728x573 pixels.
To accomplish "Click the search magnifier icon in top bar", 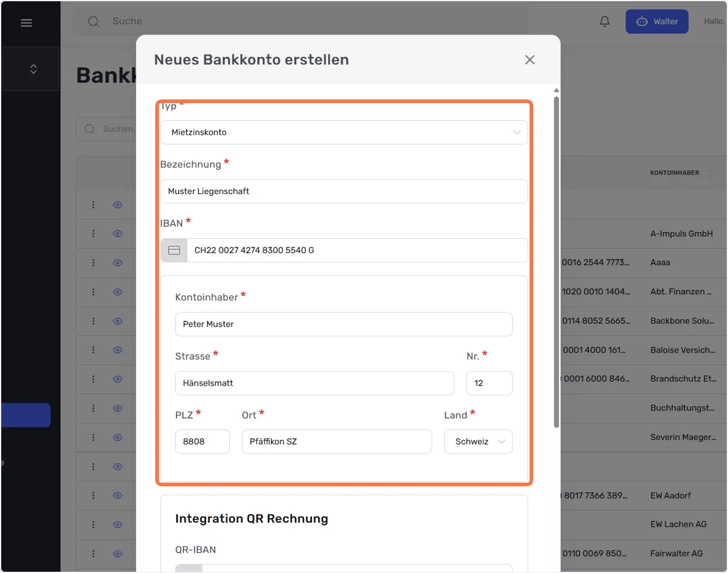I will click(93, 21).
